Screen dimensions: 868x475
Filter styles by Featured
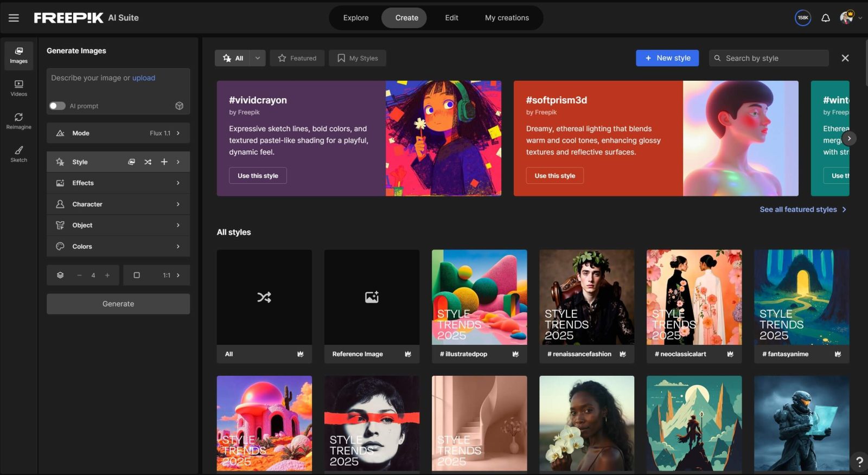[x=297, y=58]
